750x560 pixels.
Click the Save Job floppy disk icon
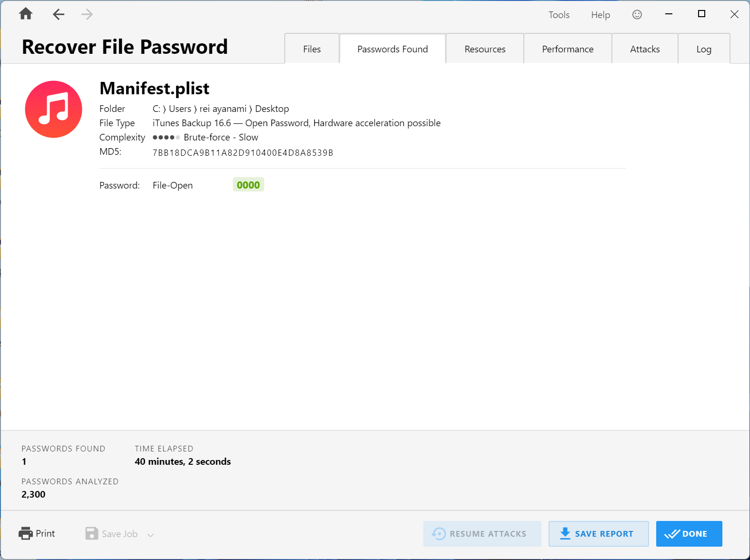pos(91,533)
